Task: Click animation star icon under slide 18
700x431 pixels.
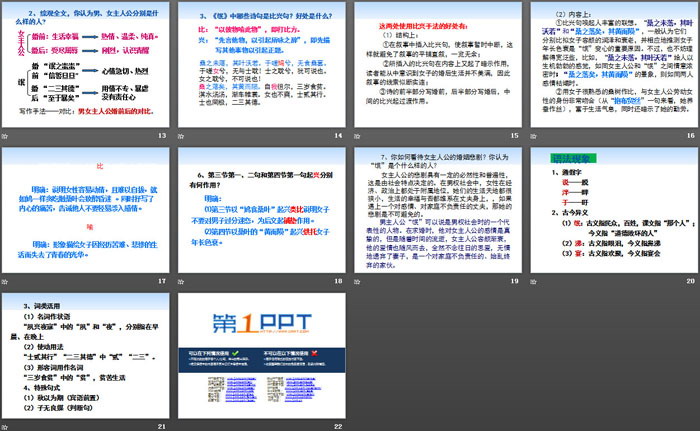Action: pyautogui.click(x=181, y=281)
